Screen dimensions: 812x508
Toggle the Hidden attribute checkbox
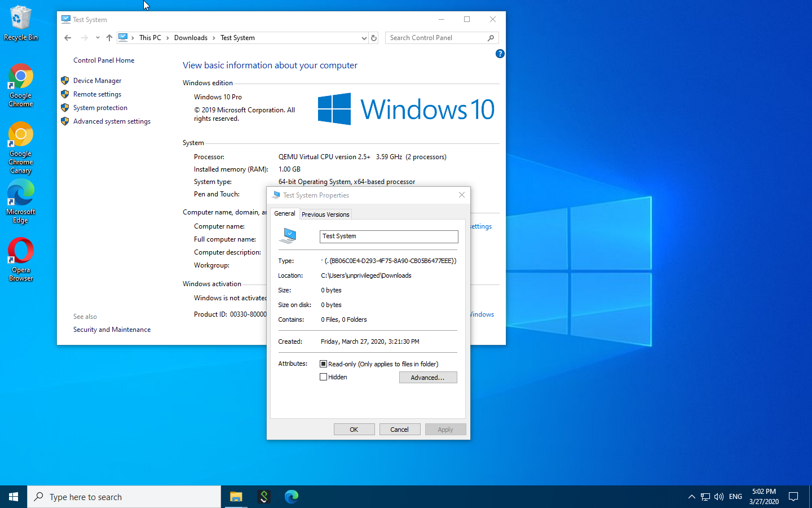coord(323,377)
